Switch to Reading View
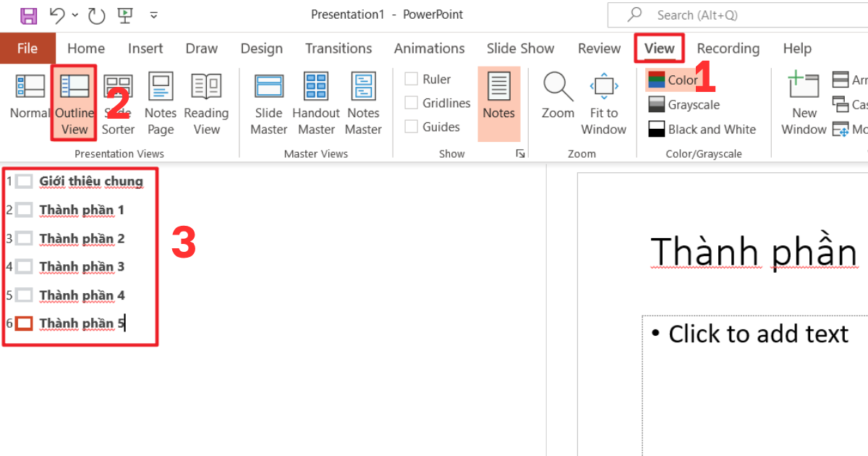The image size is (868, 456). click(206, 104)
